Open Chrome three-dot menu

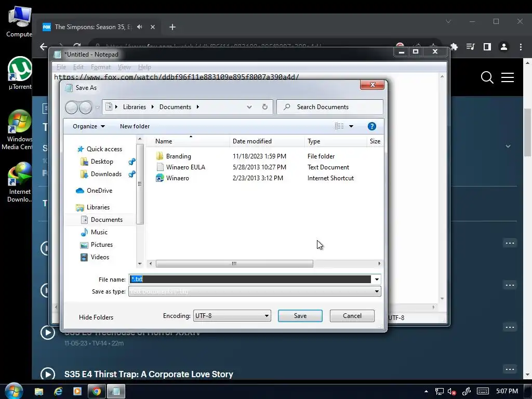pyautogui.click(x=521, y=46)
